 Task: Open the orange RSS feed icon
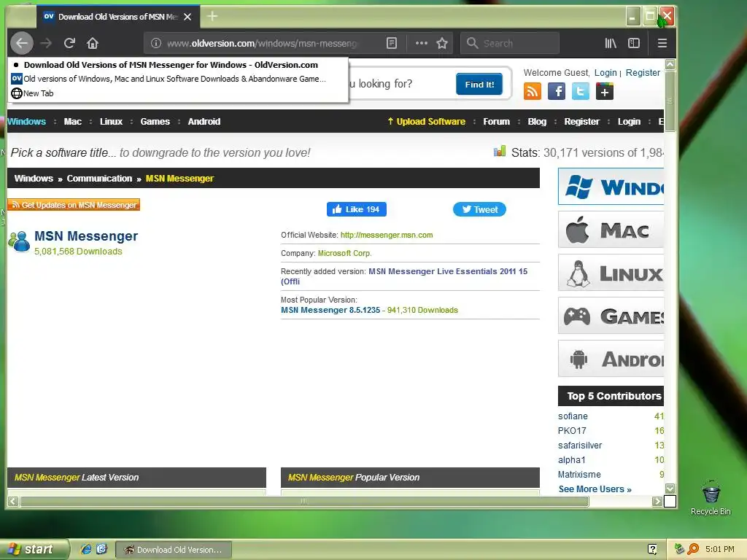pos(532,91)
